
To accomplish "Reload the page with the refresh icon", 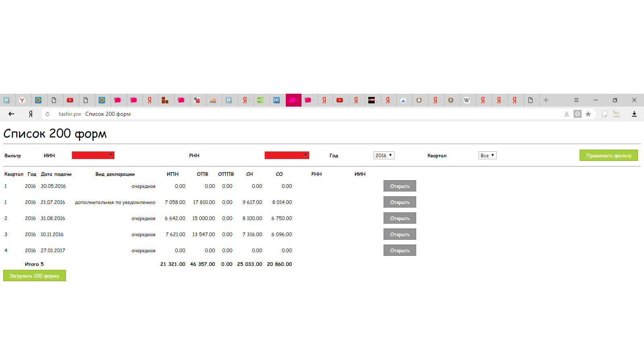I will (47, 114).
